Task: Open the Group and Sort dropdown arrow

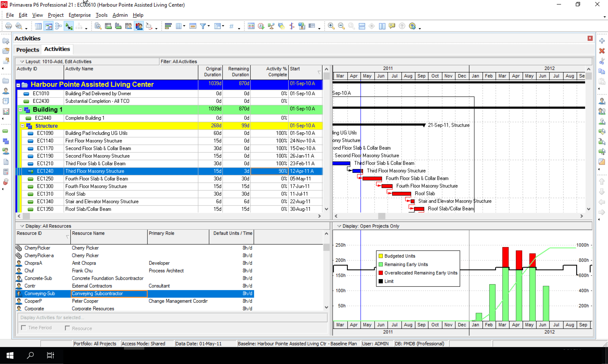Action: [x=223, y=26]
